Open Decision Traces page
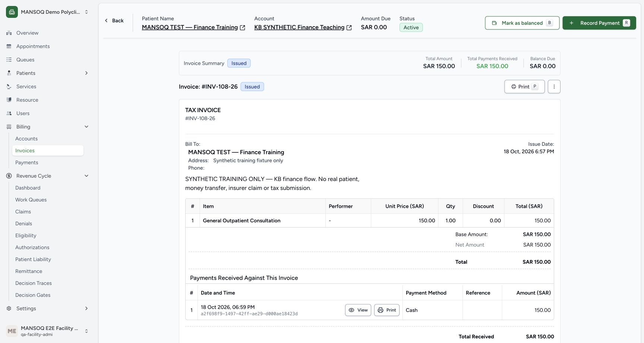Image resolution: width=644 pixels, height=343 pixels. click(x=34, y=283)
